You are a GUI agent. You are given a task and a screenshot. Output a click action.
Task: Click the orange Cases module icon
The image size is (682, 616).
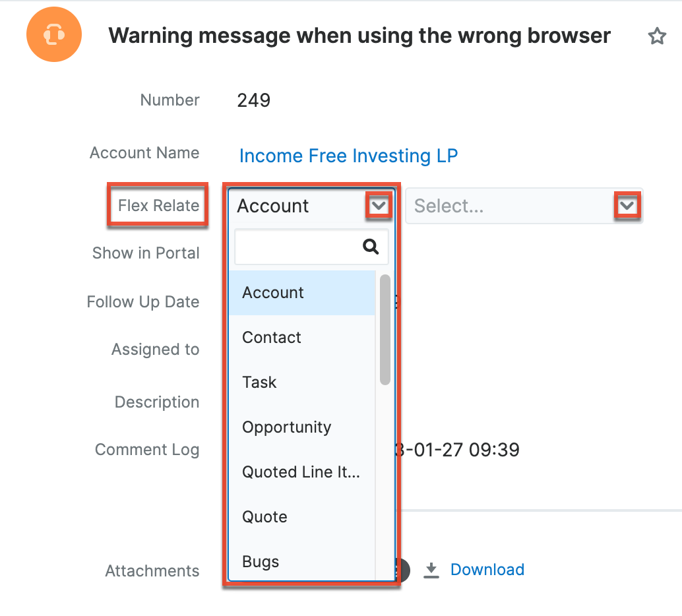pos(54,36)
